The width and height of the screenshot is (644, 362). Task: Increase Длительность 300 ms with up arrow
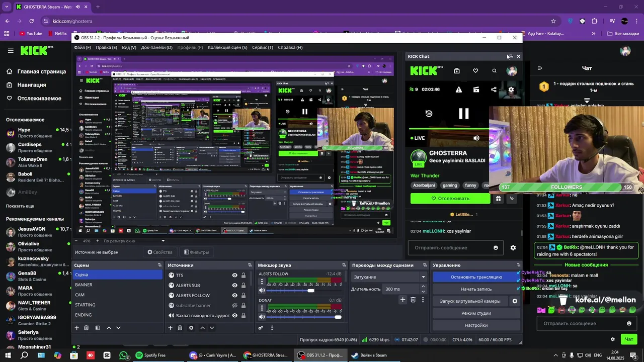click(x=423, y=287)
